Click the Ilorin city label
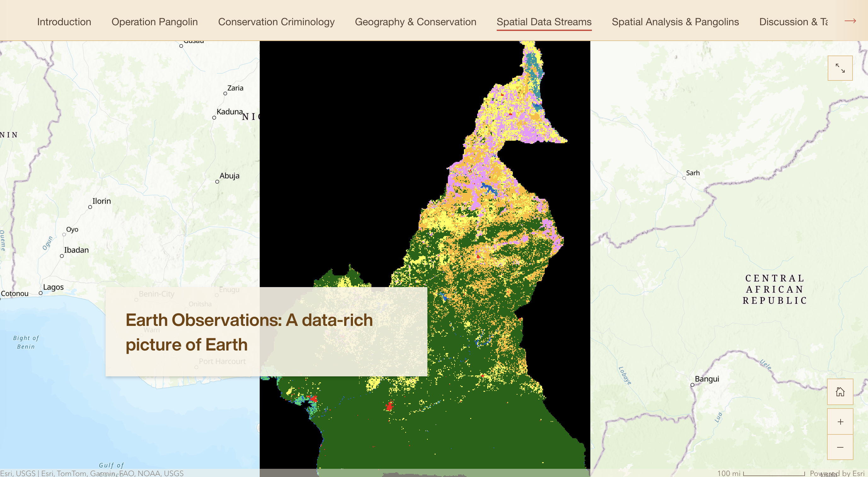Image resolution: width=868 pixels, height=477 pixels. point(101,201)
